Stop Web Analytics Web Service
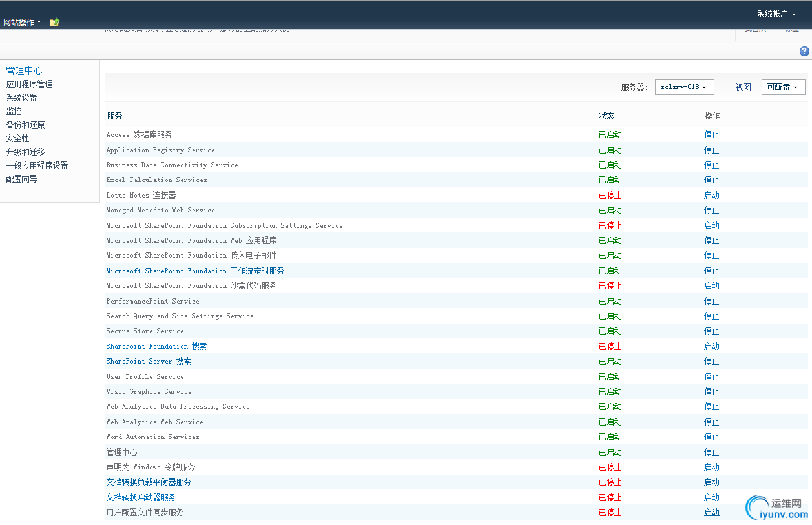This screenshot has height=525, width=812. tap(711, 422)
